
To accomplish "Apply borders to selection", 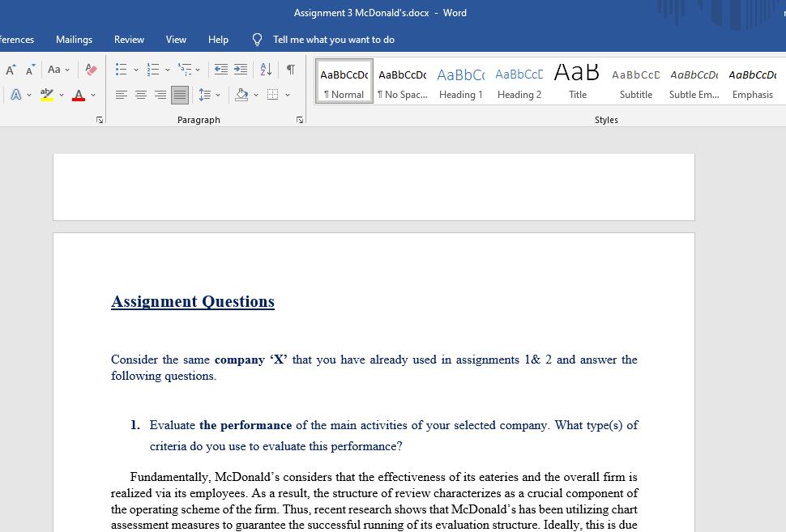I will click(273, 95).
